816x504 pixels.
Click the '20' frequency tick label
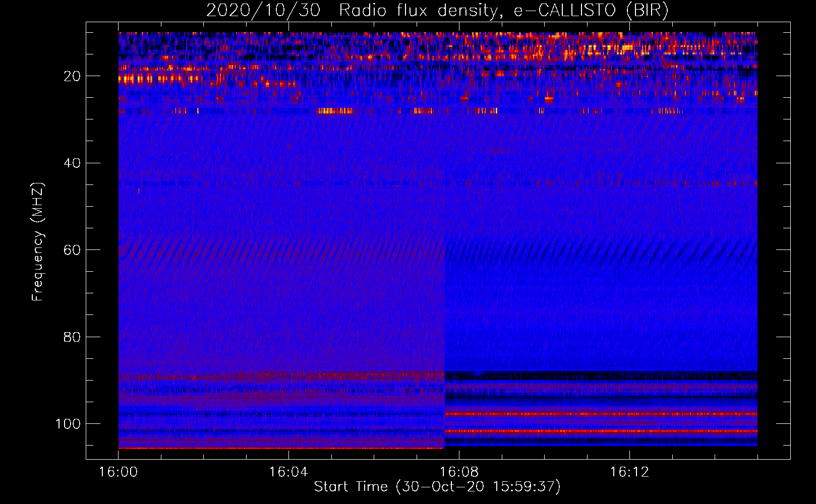coord(72,76)
